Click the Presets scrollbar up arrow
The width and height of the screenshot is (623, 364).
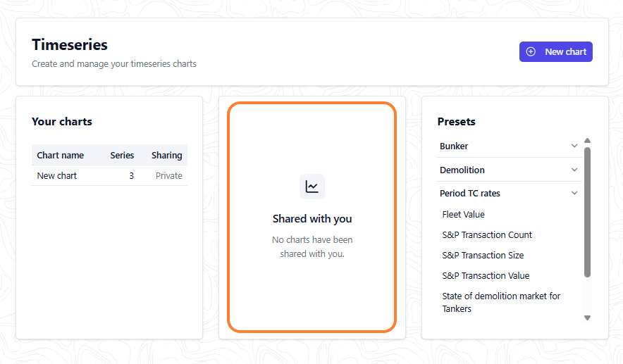point(587,141)
